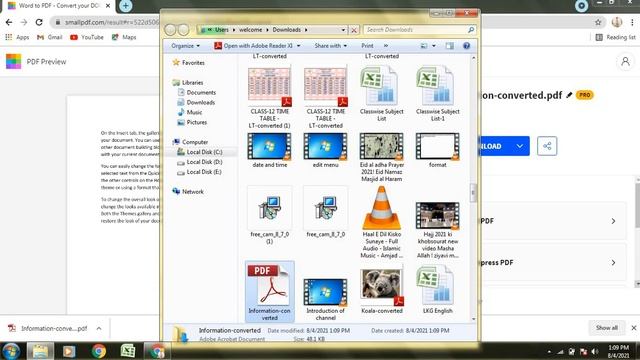Image resolution: width=640 pixels, height=360 pixels.
Task: Click the Explorer back navigation button
Action: click(170, 30)
